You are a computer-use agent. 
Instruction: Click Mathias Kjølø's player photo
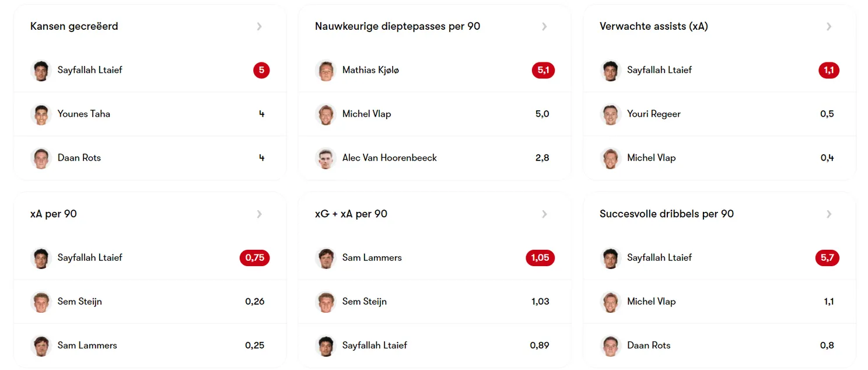point(325,70)
